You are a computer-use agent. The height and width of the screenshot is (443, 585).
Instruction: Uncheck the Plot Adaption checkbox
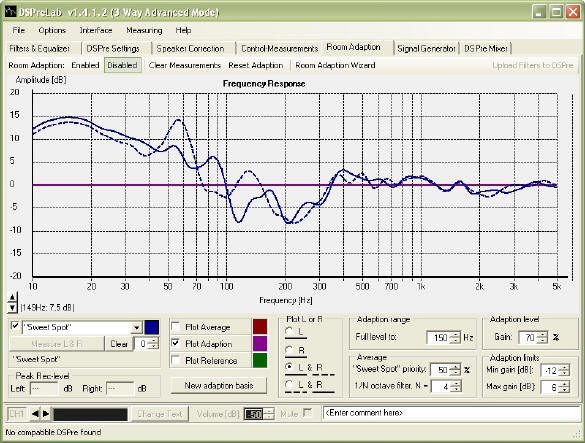point(176,343)
